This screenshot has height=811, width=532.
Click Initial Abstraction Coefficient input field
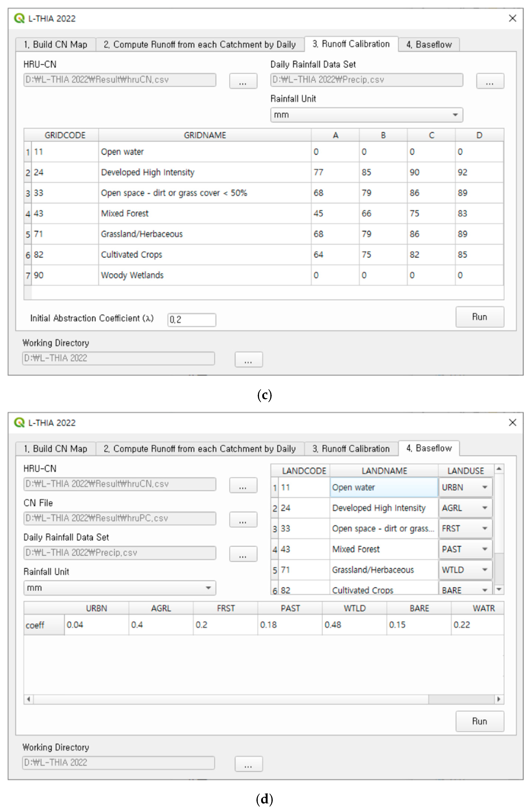tap(191, 320)
